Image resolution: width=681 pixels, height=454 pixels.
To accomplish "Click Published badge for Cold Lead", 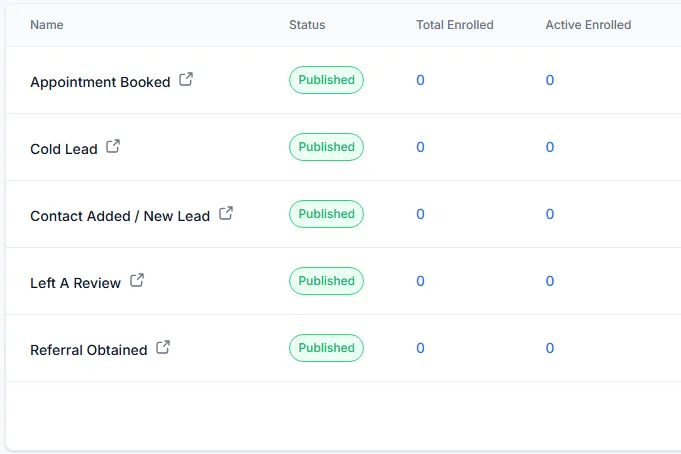I will 326,147.
